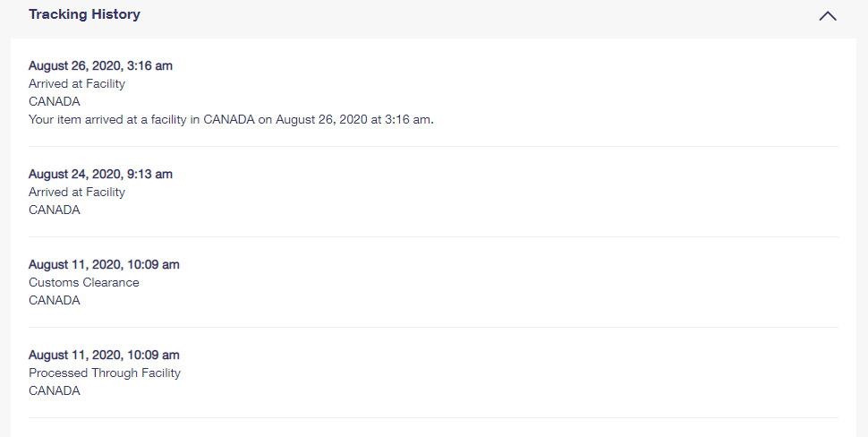Click the Customs Clearance status text
868x437 pixels.
coord(84,282)
